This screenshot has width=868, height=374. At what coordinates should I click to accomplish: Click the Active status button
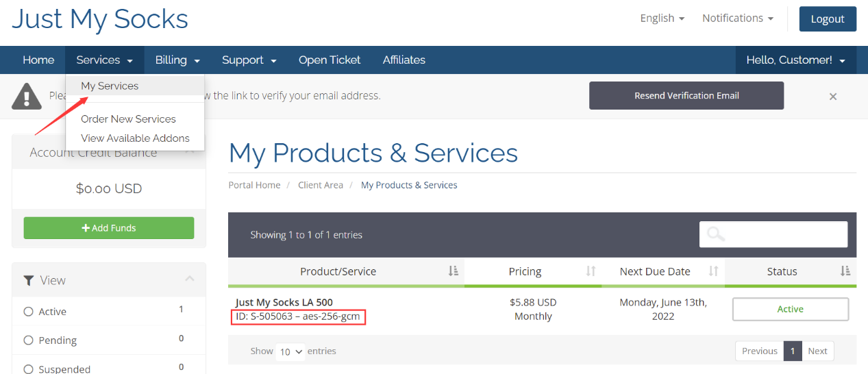(x=791, y=310)
